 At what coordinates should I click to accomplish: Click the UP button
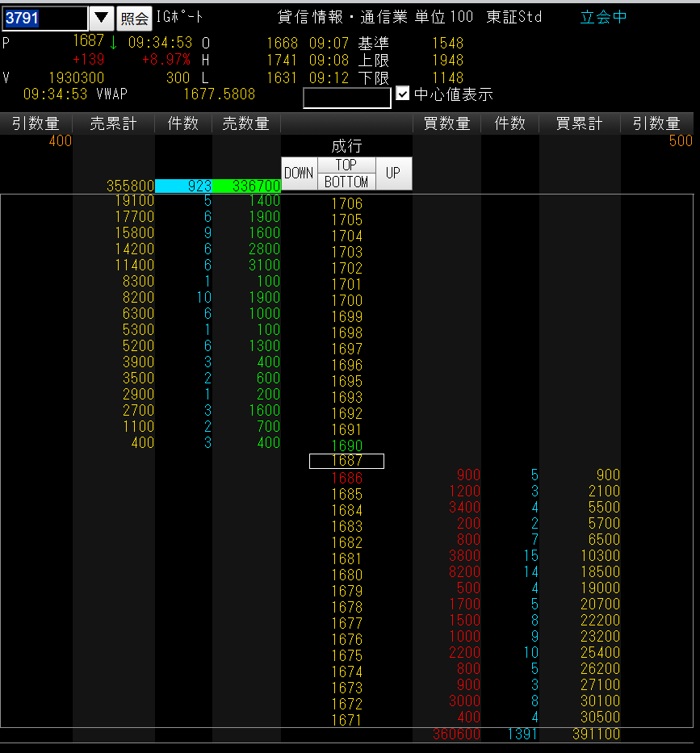pyautogui.click(x=393, y=174)
